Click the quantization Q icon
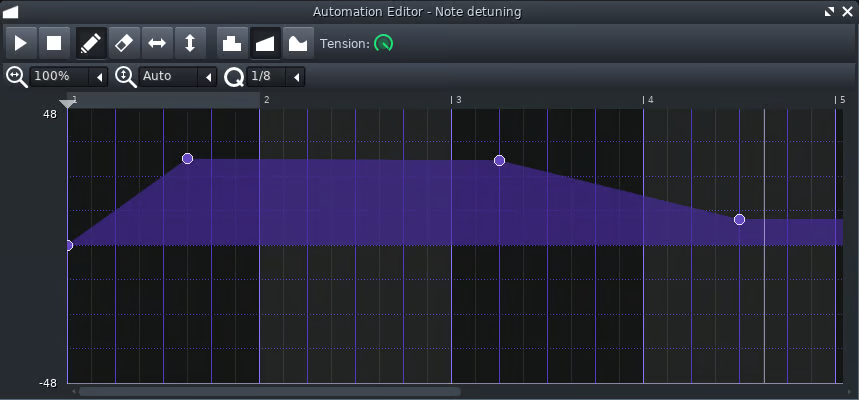The width and height of the screenshot is (859, 400). [234, 77]
